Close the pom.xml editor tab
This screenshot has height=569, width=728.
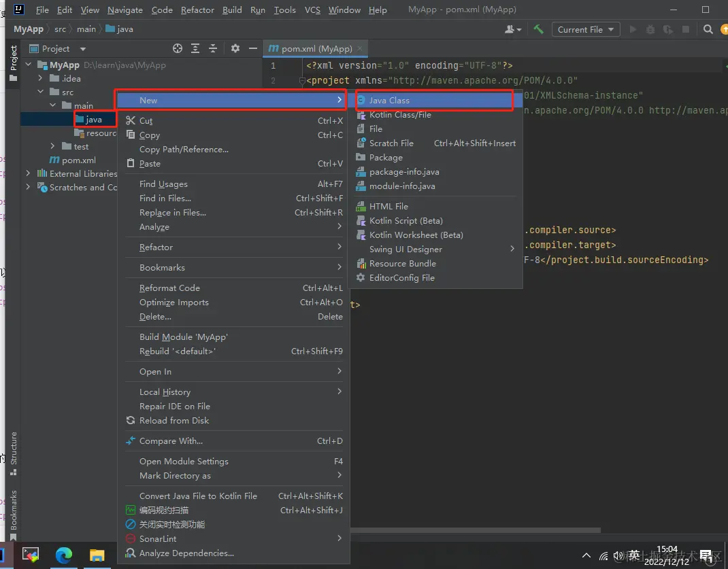[361, 48]
